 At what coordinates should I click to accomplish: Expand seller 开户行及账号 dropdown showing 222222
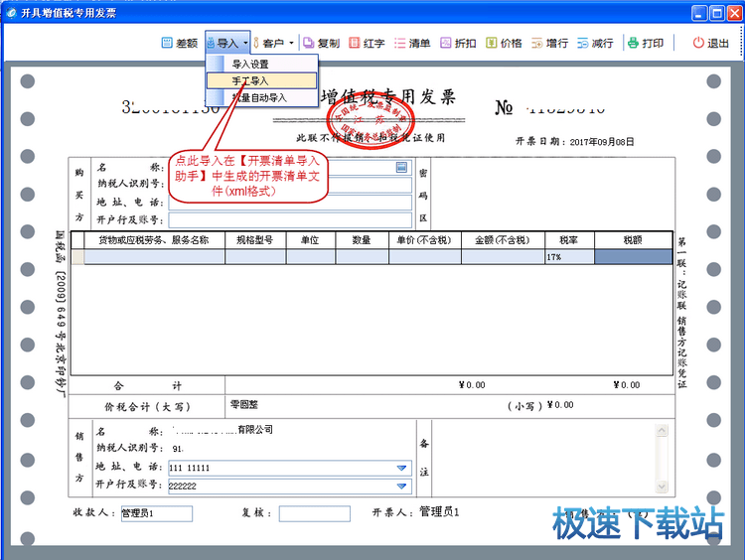point(401,486)
